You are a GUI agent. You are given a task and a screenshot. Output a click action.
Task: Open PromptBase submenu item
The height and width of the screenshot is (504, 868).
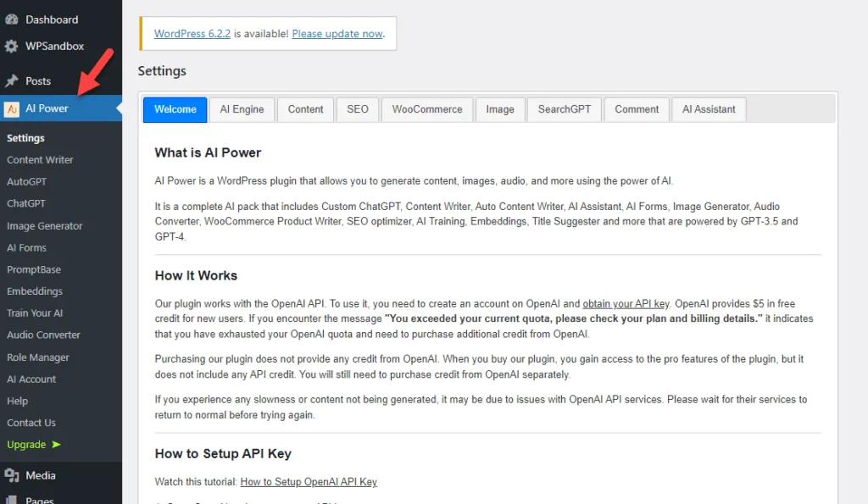click(x=34, y=269)
